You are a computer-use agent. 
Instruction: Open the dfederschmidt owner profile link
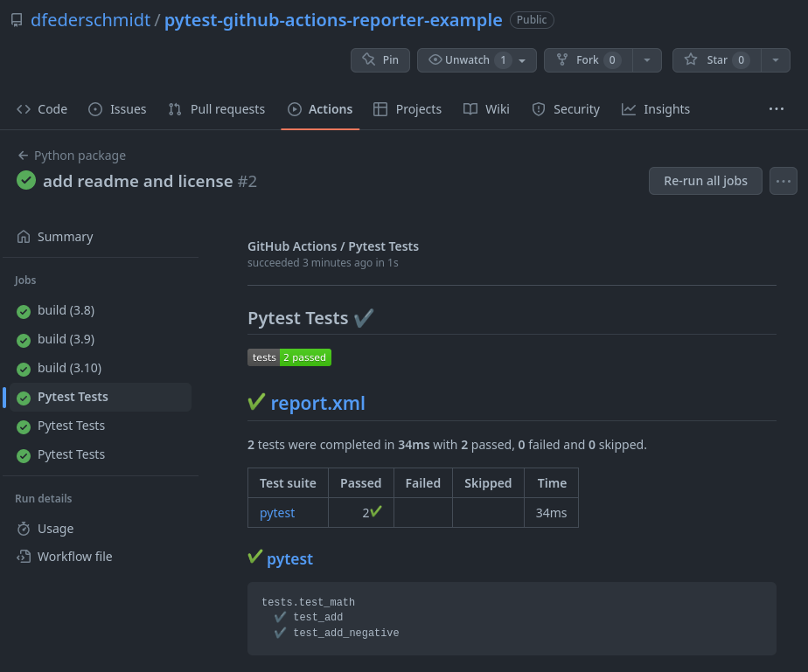pos(90,20)
